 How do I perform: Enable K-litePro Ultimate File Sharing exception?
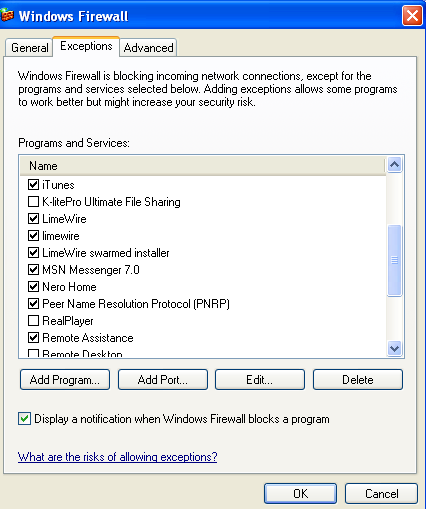[33, 201]
